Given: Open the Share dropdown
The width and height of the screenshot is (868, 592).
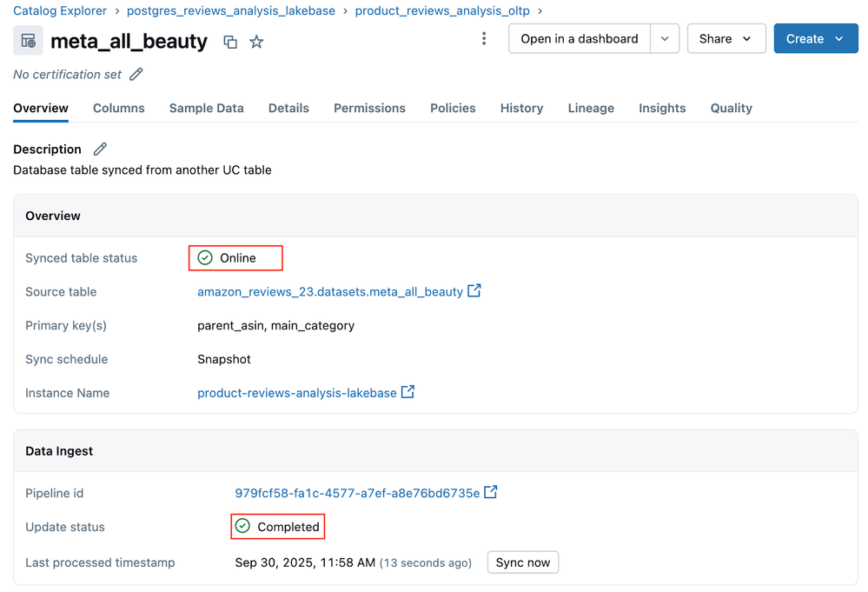Looking at the screenshot, I should pos(726,39).
